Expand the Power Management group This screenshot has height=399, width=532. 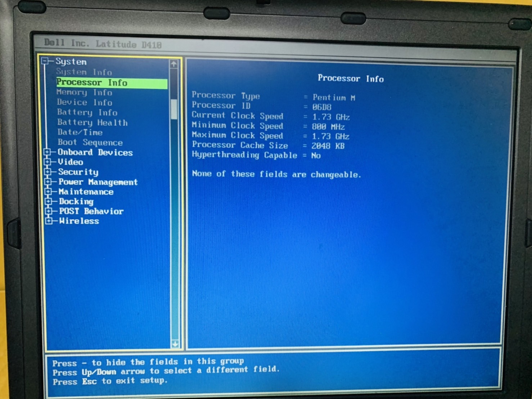(48, 182)
